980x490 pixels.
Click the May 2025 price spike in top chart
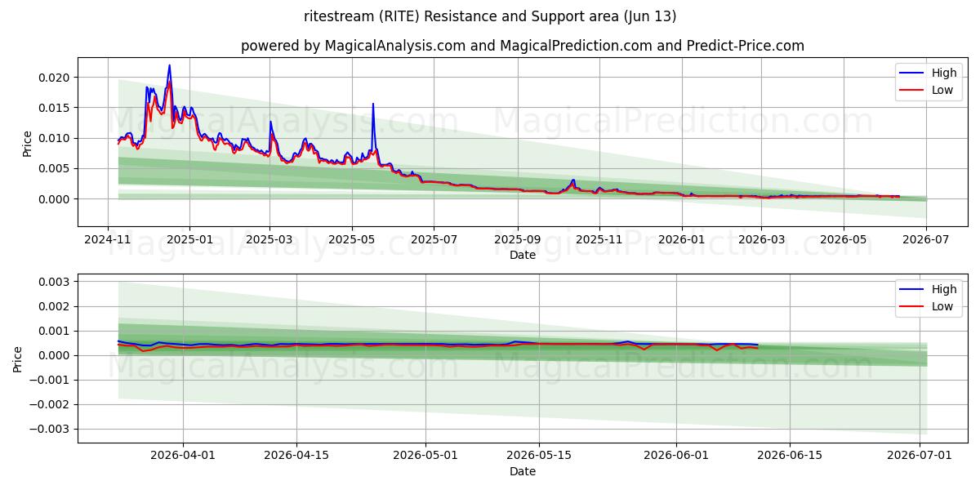pos(373,105)
